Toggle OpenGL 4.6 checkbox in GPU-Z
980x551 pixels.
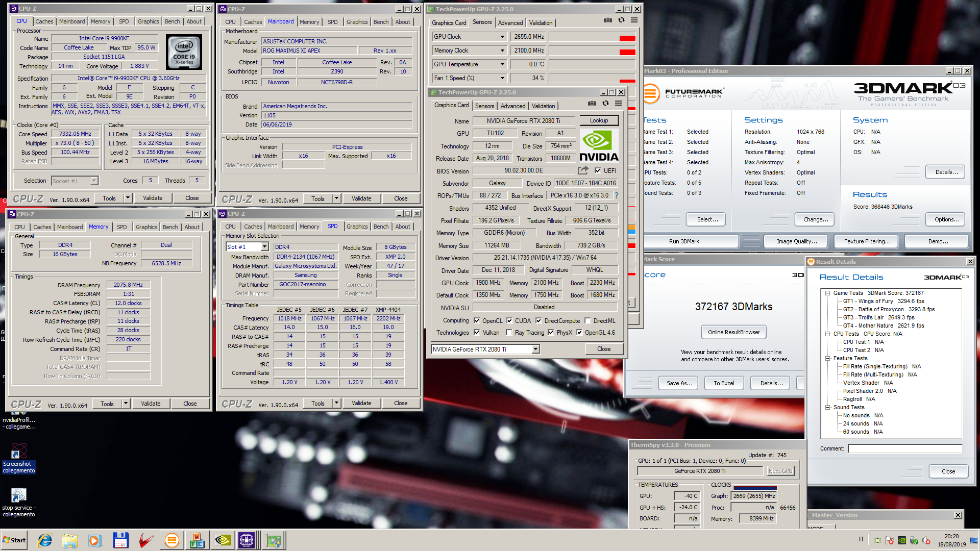(579, 333)
